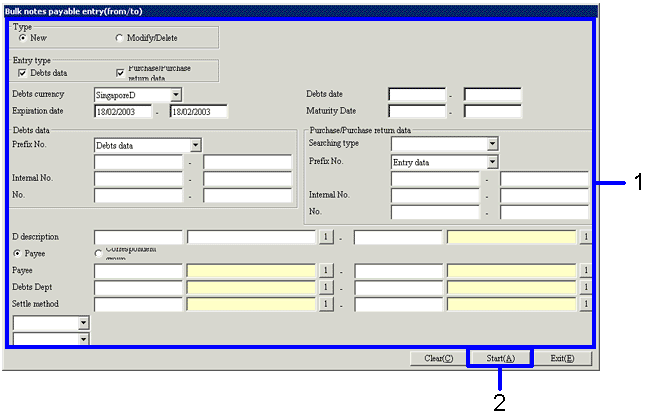Click Debts data prefix from field
656x420 pixels.
click(138, 162)
